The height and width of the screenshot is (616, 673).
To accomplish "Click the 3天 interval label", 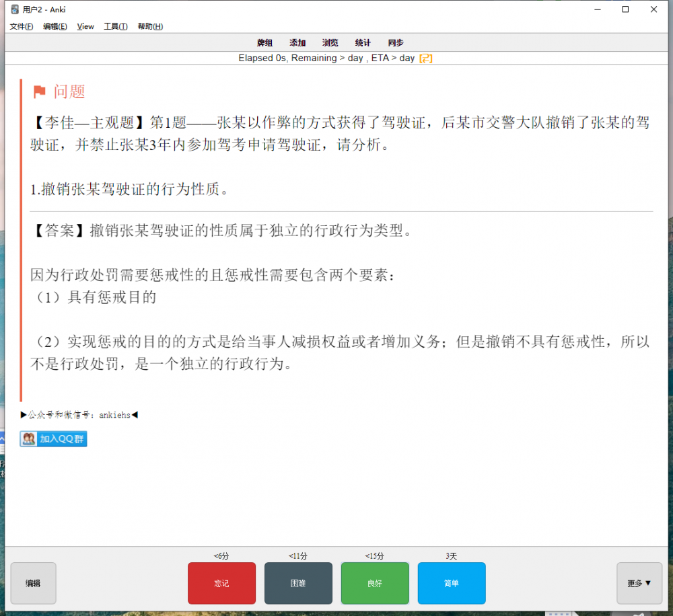I will point(452,556).
